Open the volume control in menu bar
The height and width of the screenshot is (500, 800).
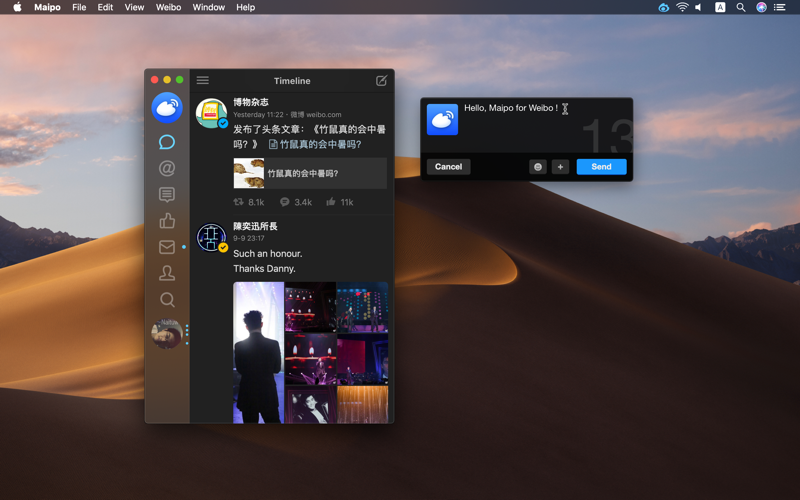699,7
